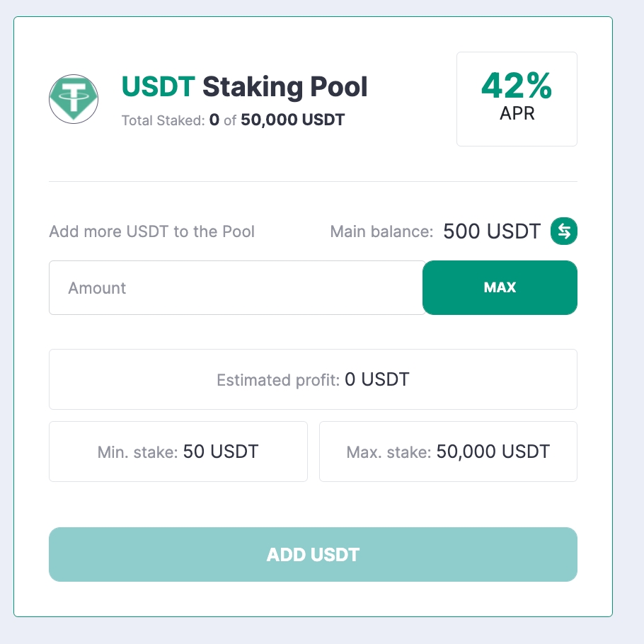Click the bold 50,000 USDT pool cap text
The width and height of the screenshot is (644, 644).
coord(292,120)
